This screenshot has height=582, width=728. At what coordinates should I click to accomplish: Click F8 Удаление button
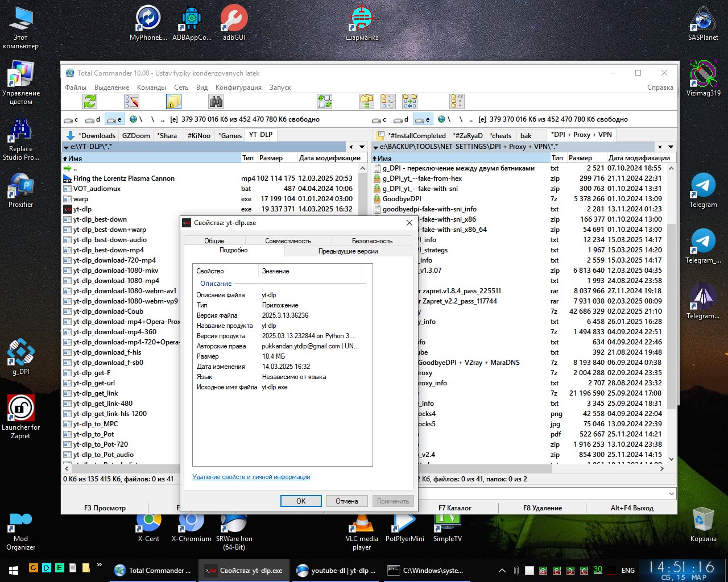click(x=543, y=508)
